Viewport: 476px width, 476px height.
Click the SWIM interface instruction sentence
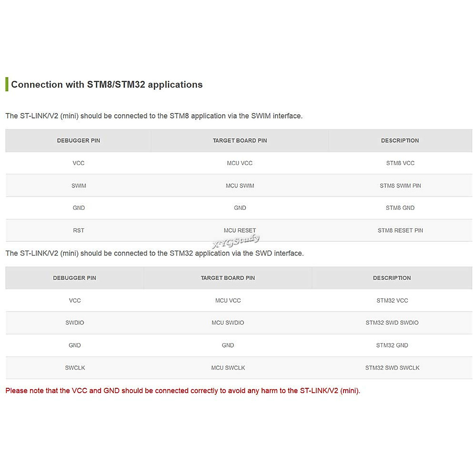154,116
